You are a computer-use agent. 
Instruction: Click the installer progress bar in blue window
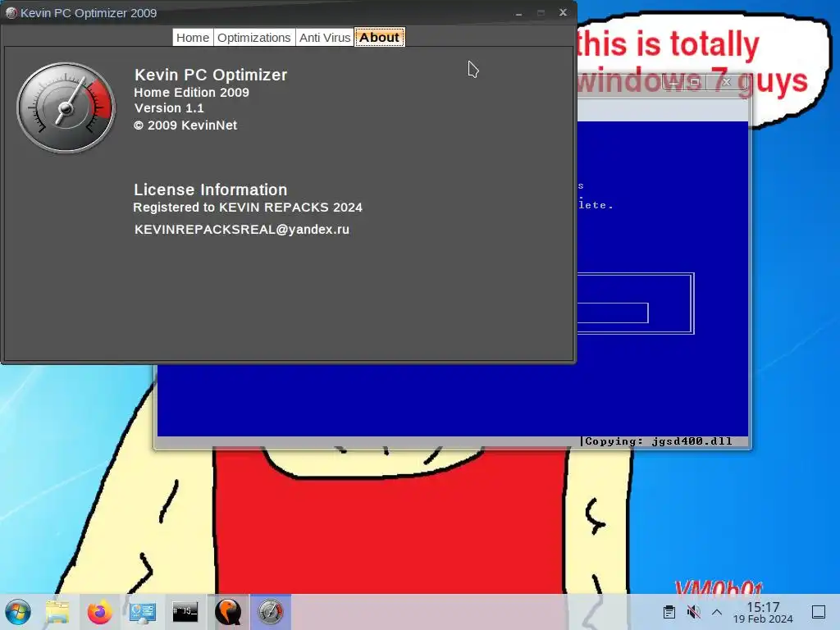point(613,313)
